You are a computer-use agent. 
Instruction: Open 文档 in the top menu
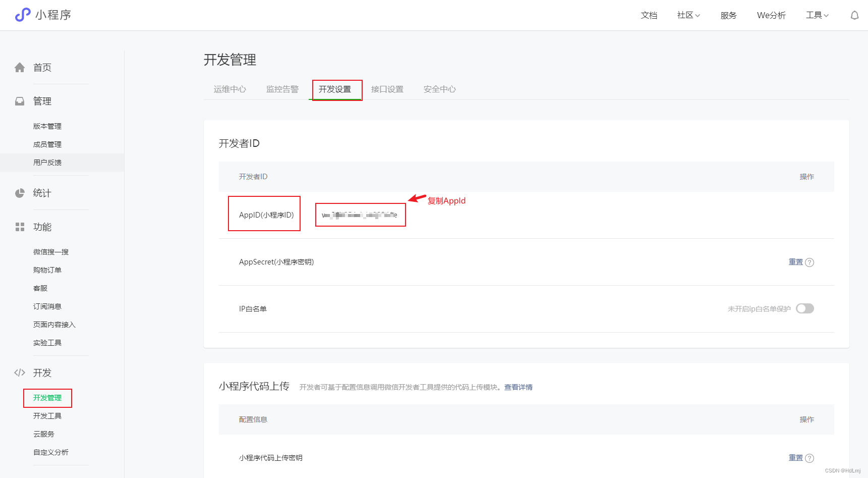pos(649,15)
